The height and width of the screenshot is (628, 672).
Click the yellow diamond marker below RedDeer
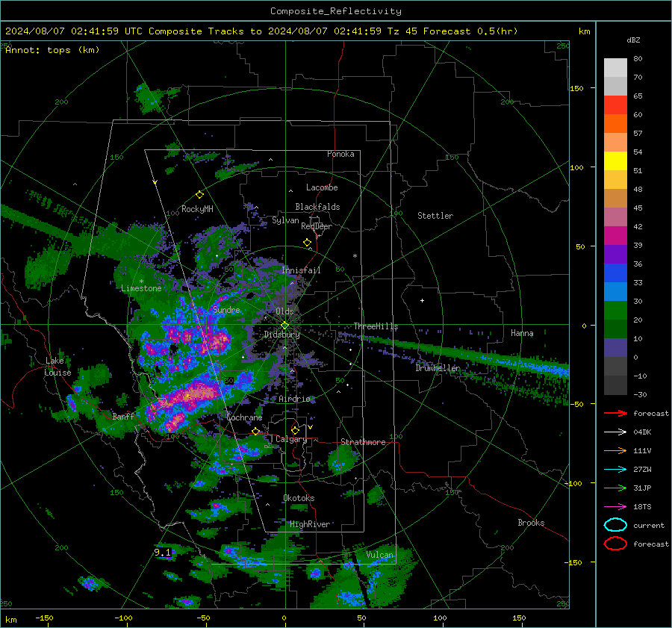307,243
